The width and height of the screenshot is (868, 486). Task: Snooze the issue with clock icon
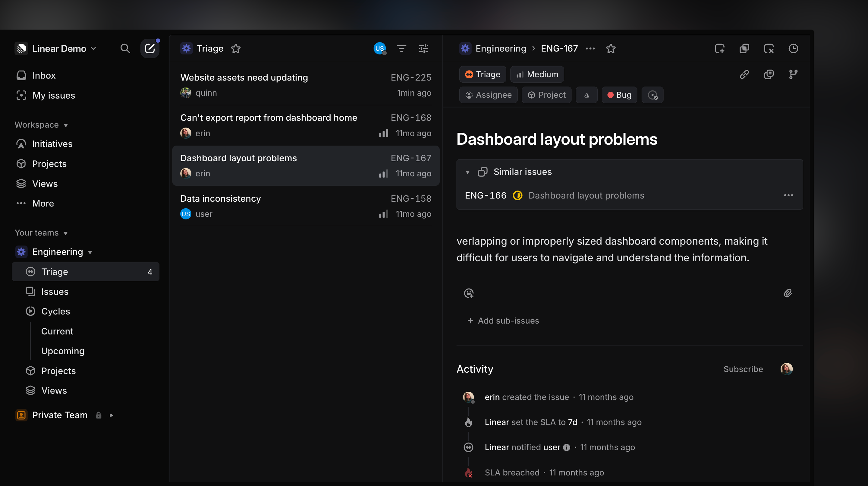click(x=794, y=49)
